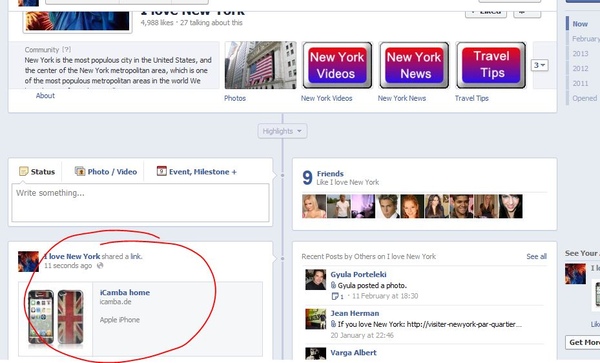Open the Photos thumbnail with flag
Screen dimensions: 600x363
(x=261, y=65)
